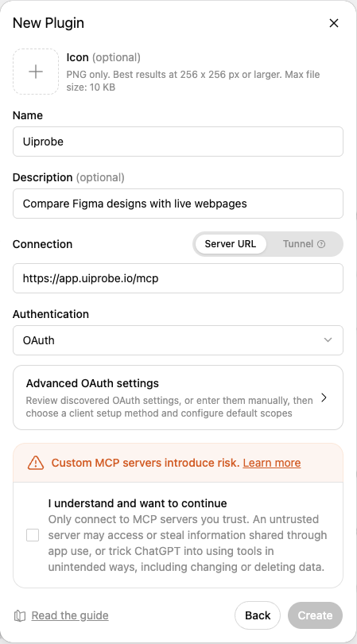Click the Tunnel help info icon
Image resolution: width=357 pixels, height=644 pixels.
pyautogui.click(x=321, y=244)
